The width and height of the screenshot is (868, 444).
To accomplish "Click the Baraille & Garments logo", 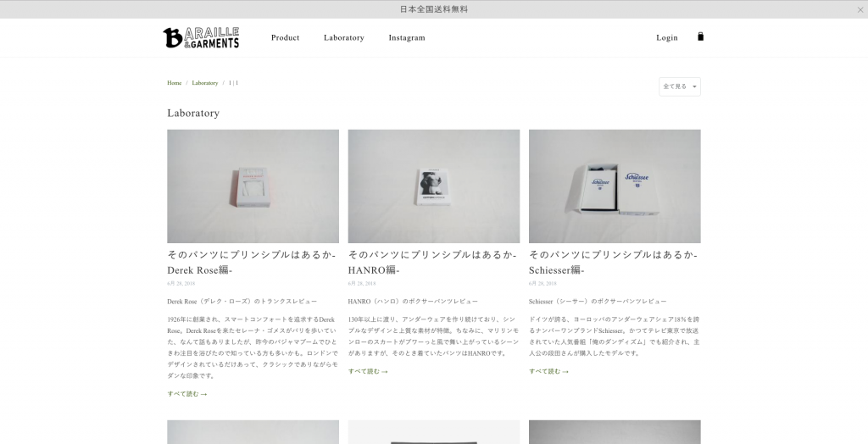I will pyautogui.click(x=201, y=37).
